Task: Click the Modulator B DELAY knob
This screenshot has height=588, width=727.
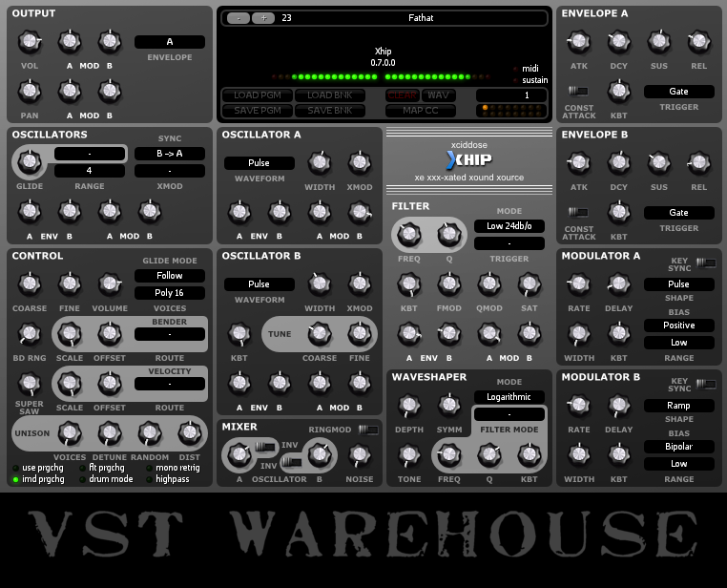Action: 618,405
